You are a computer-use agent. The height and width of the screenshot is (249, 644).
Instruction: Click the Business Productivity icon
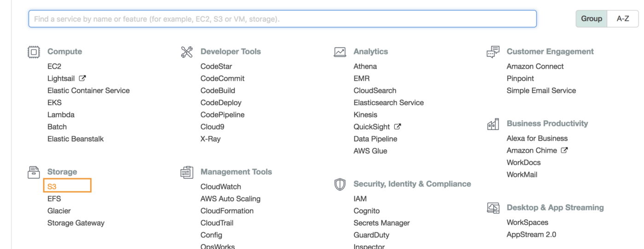(493, 124)
